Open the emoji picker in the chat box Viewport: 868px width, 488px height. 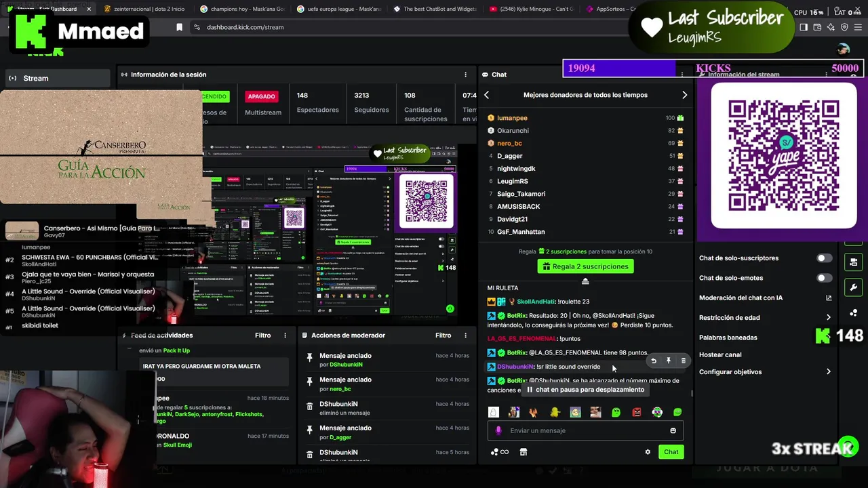(673, 430)
